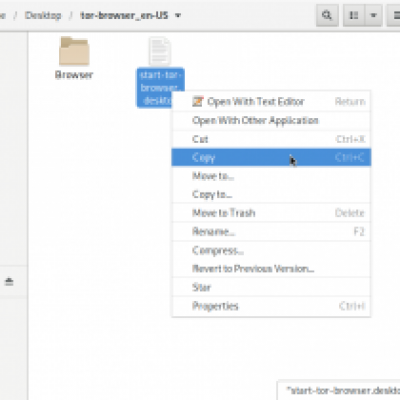400x400 pixels.
Task: Select Cut from the context menu
Action: click(x=271, y=139)
